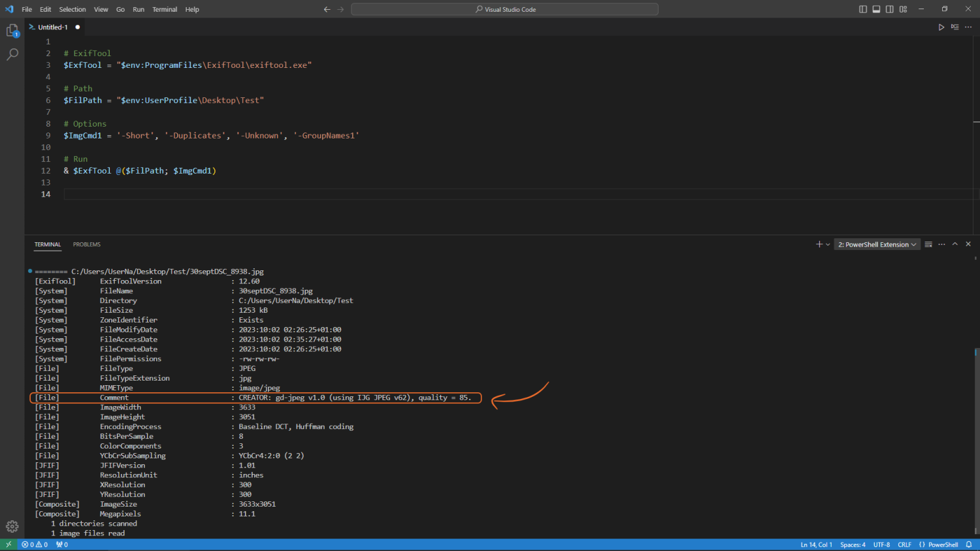
Task: Click the Run Selection icon
Action: pyautogui.click(x=955, y=27)
